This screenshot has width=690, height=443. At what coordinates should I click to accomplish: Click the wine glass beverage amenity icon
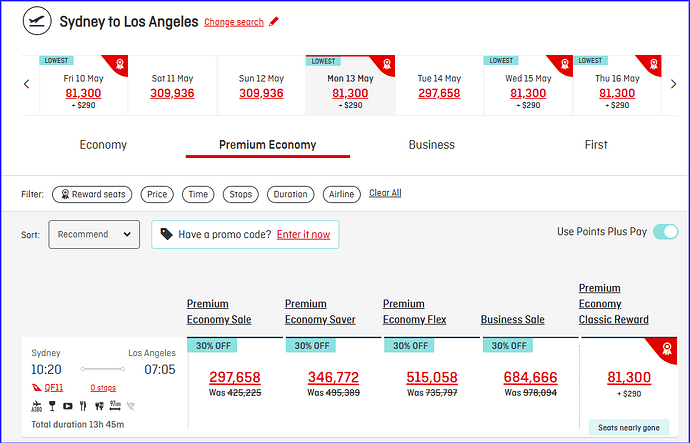click(52, 406)
